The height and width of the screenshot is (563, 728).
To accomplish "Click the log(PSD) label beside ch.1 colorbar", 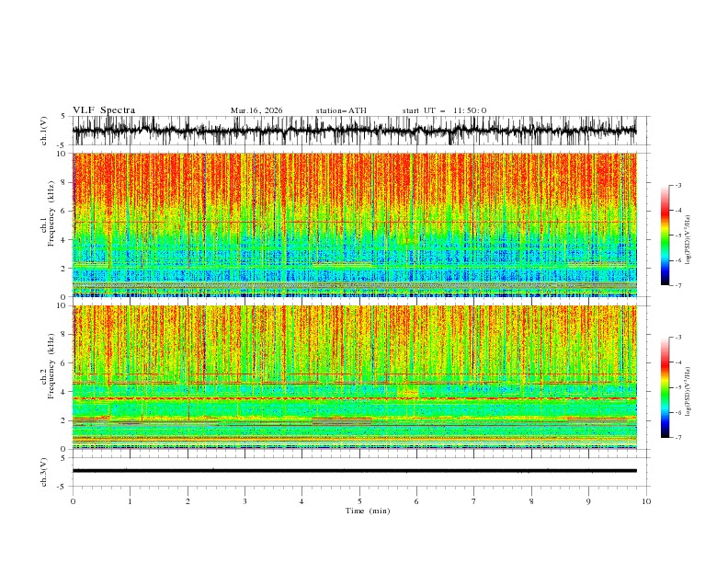I will [688, 240].
